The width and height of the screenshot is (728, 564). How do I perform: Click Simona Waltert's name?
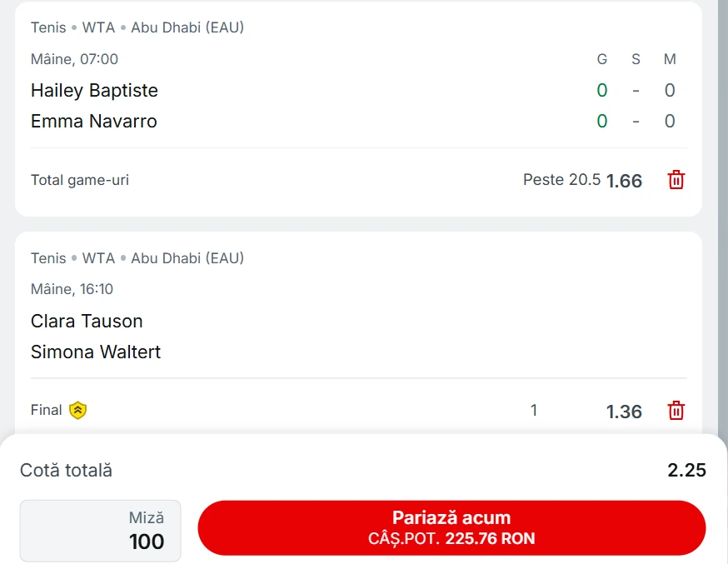[x=96, y=352]
